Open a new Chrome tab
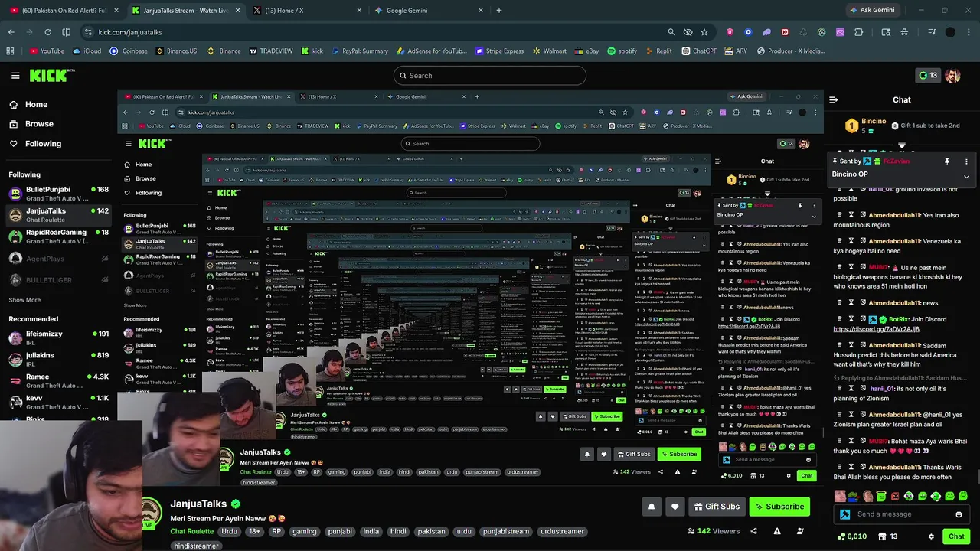Image resolution: width=980 pixels, height=551 pixels. pos(499,11)
